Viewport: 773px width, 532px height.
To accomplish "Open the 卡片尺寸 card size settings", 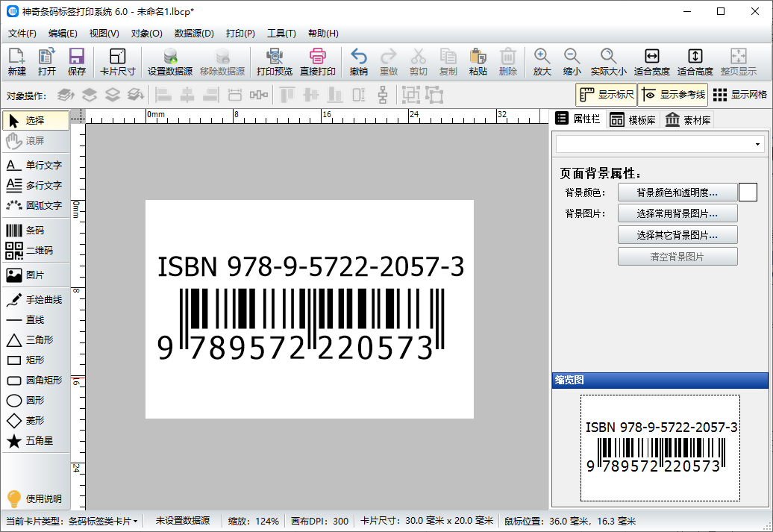I will tap(117, 62).
